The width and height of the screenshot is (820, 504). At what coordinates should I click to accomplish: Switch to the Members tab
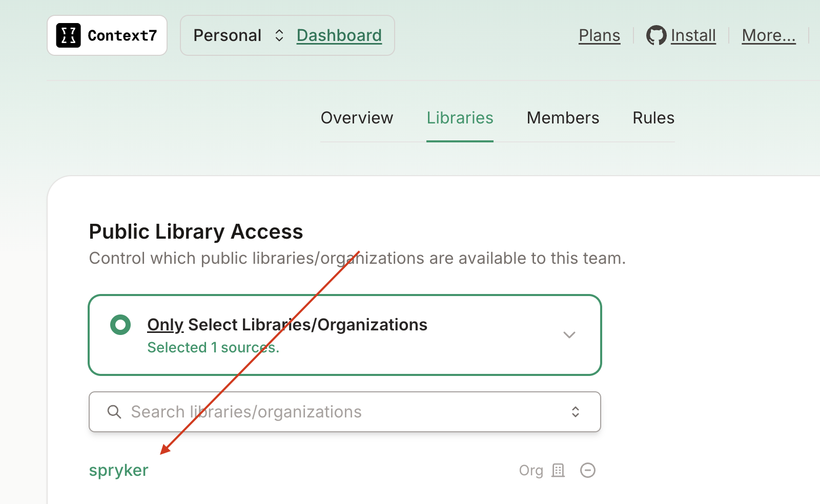[563, 117]
